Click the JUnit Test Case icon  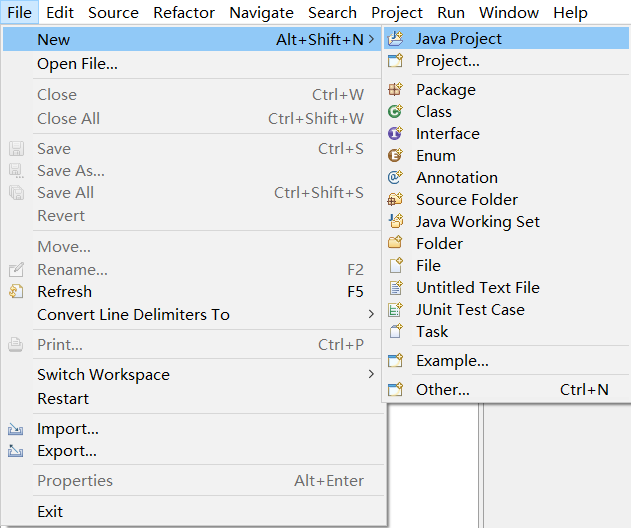[x=395, y=309]
